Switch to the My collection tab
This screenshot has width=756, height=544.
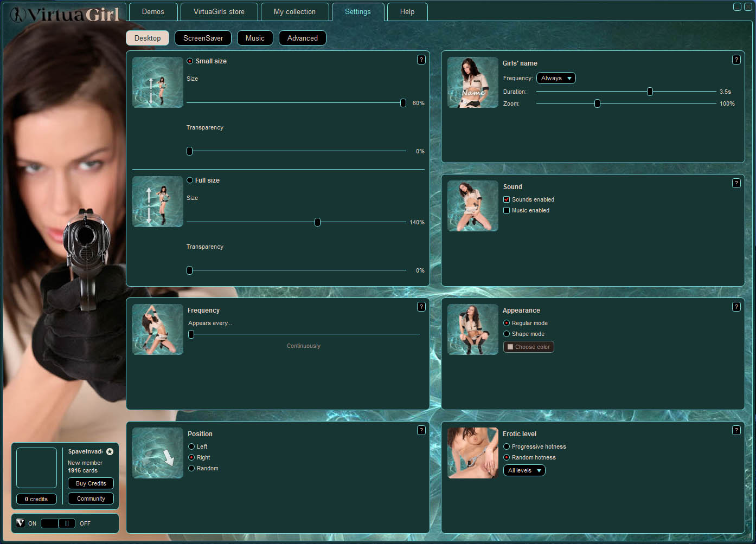tap(294, 11)
